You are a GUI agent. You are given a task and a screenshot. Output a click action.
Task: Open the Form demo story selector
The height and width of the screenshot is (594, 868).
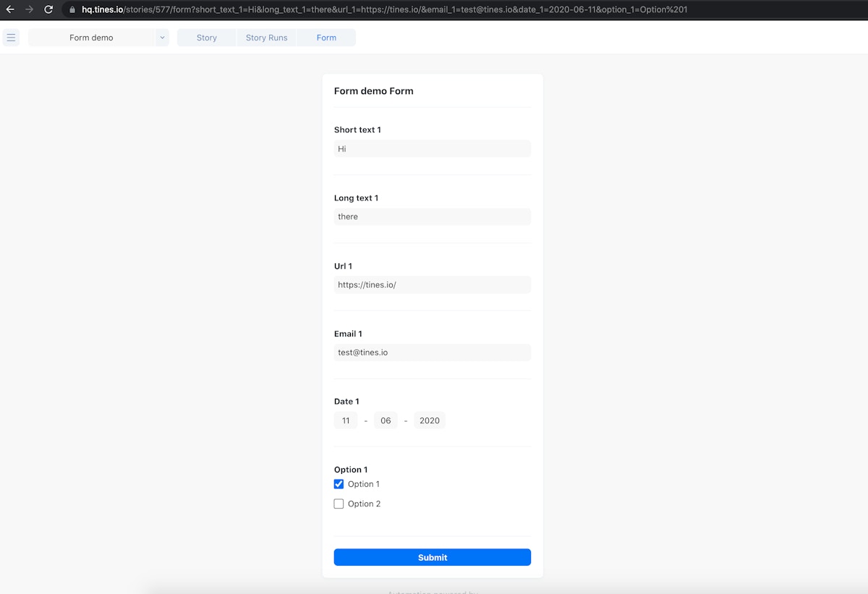tap(91, 38)
